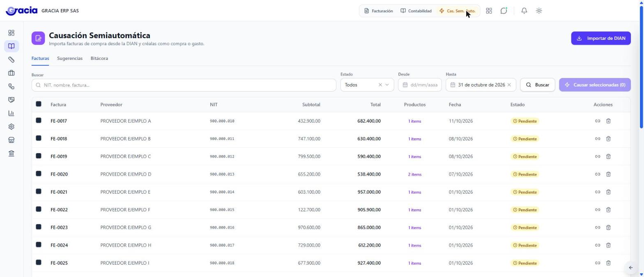Open the Desde date picker
Viewport: 644px width, 277px height.
click(x=419, y=85)
